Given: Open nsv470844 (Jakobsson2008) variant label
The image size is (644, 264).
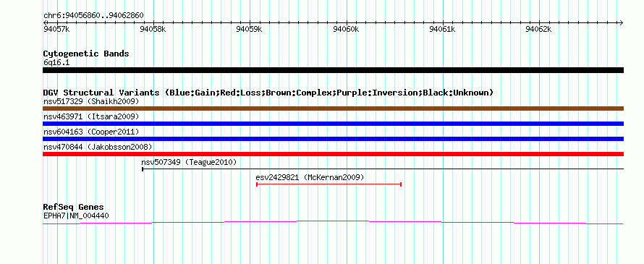Looking at the screenshot, I should 98,147.
